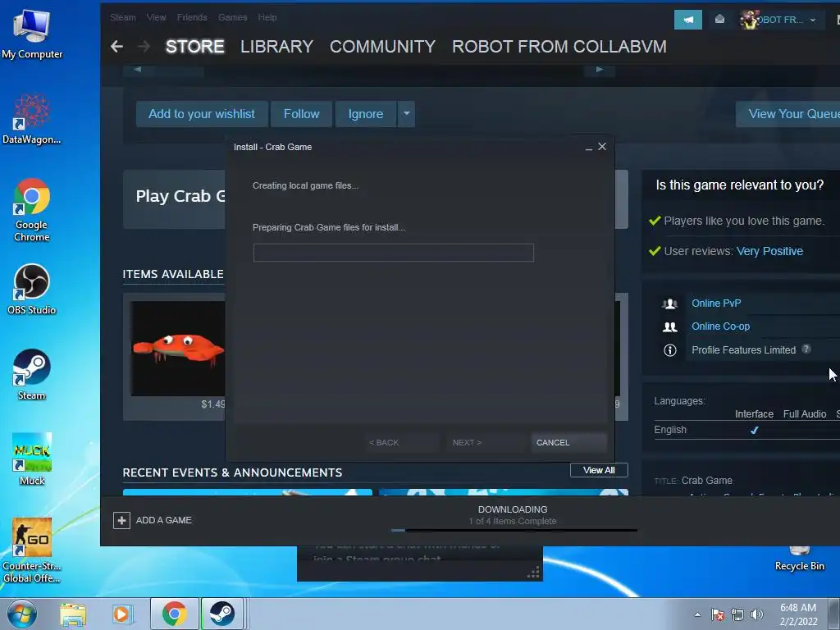Viewport: 840px width, 630px height.
Task: Click View Your Queue button
Action: [787, 113]
